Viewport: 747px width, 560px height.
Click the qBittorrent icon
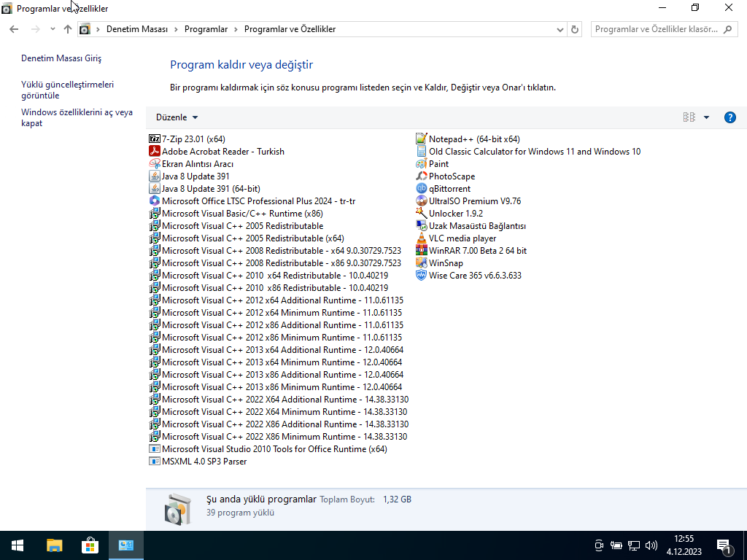421,189
